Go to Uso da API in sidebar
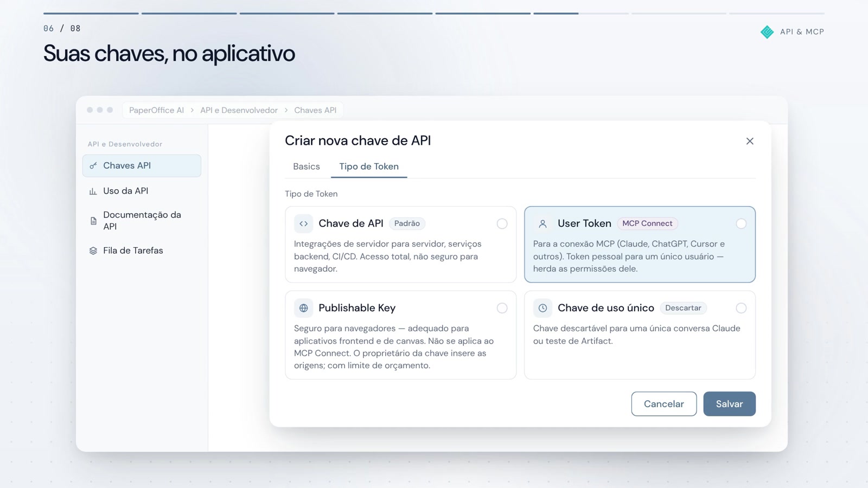The height and width of the screenshot is (488, 868). pos(142,191)
